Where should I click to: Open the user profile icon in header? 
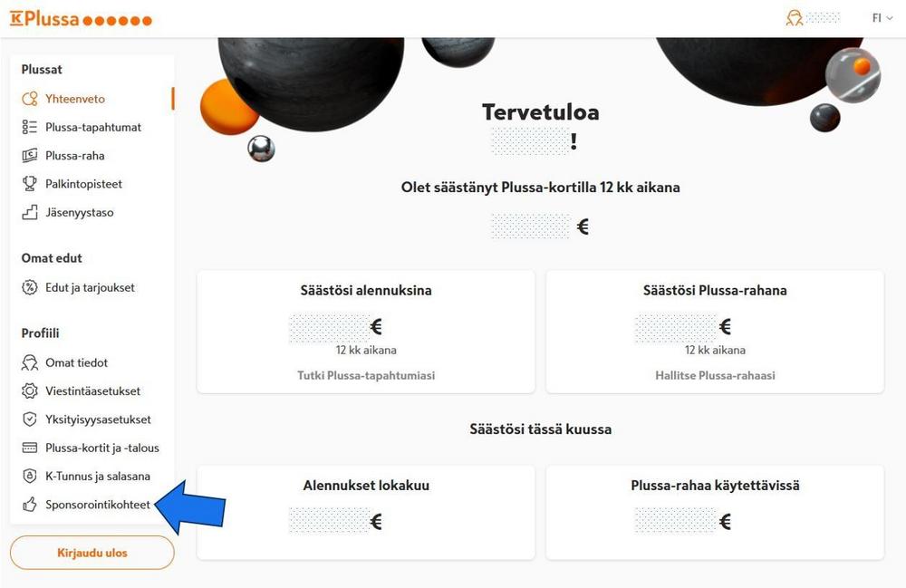pyautogui.click(x=795, y=18)
